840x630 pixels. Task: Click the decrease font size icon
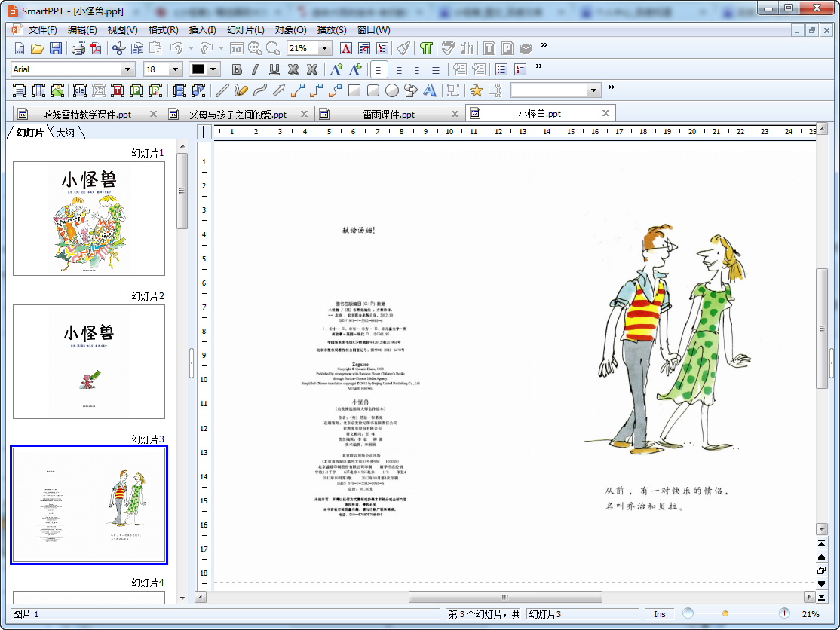(354, 69)
